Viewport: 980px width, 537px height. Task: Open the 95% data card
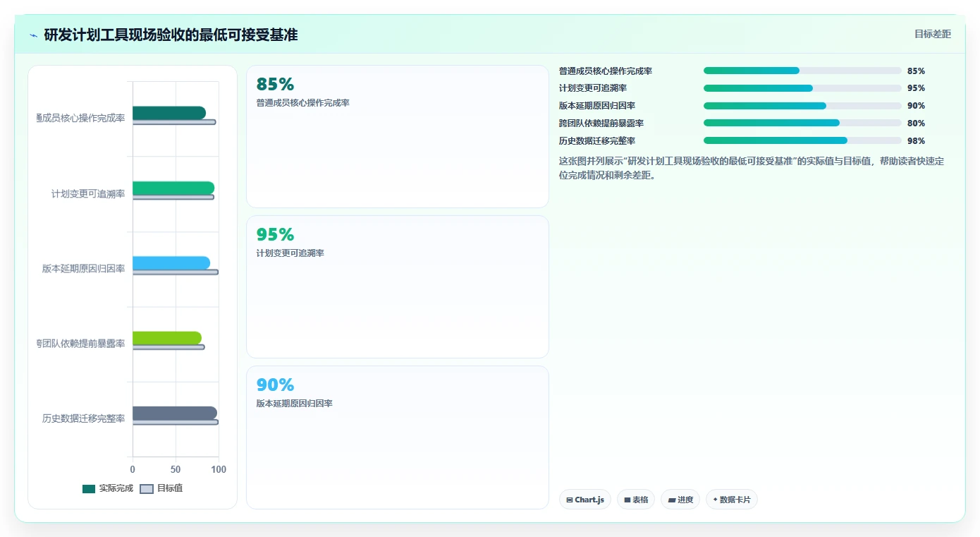point(397,286)
